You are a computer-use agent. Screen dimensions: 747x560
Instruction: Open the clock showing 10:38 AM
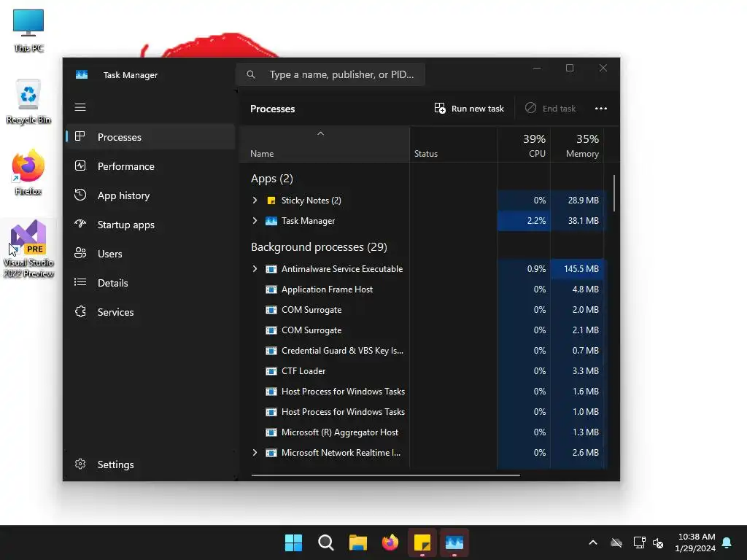point(695,542)
